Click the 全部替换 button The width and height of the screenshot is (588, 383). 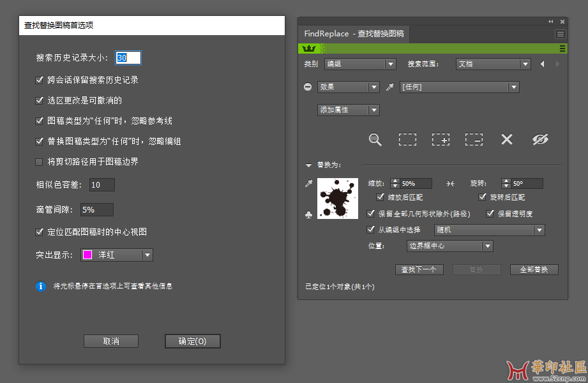(x=534, y=269)
